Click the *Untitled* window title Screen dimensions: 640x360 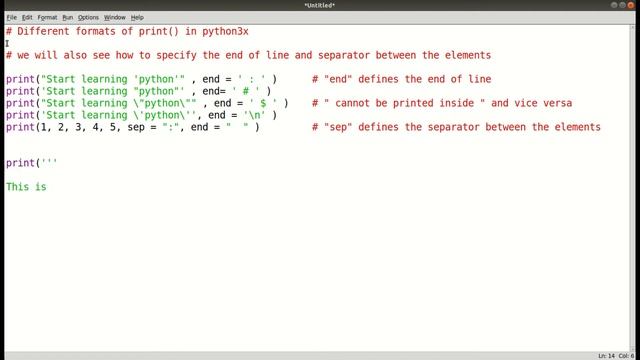(320, 5)
